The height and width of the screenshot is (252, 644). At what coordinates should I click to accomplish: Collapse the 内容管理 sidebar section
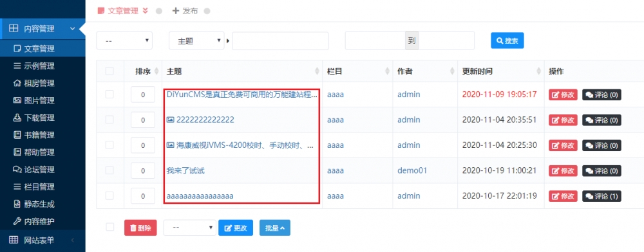(x=43, y=29)
